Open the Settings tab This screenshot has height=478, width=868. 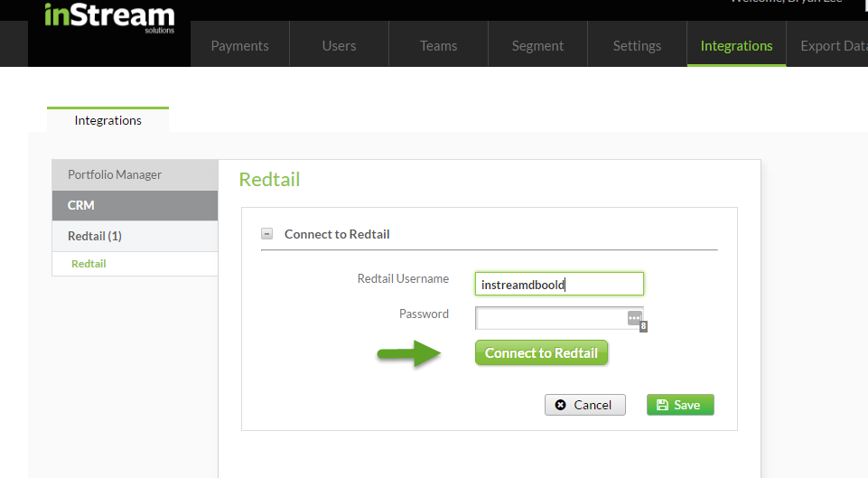coord(637,45)
